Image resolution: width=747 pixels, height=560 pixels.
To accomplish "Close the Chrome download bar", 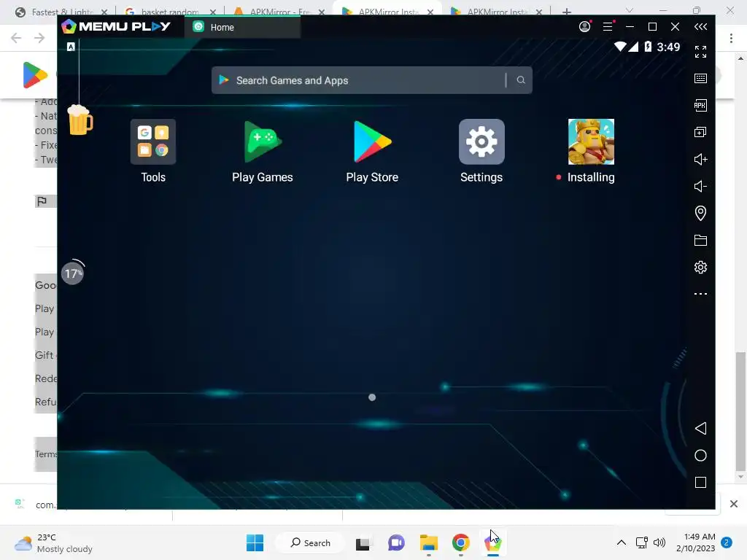I will (x=734, y=504).
